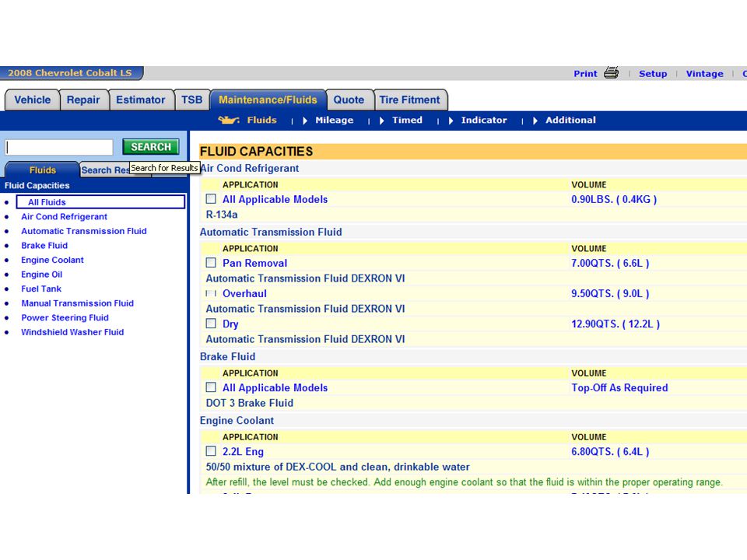
Task: Click the Brake Fluid section heading
Action: 228,357
